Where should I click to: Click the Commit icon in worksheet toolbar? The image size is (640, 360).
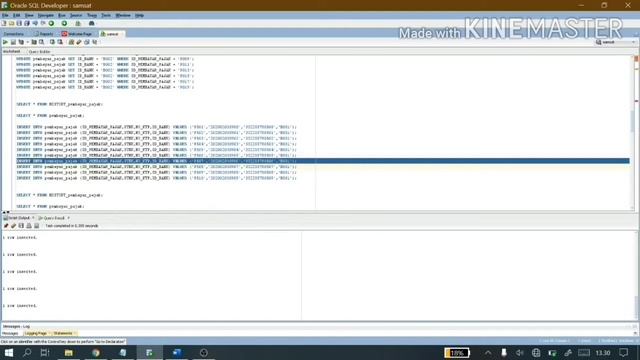(x=52, y=42)
